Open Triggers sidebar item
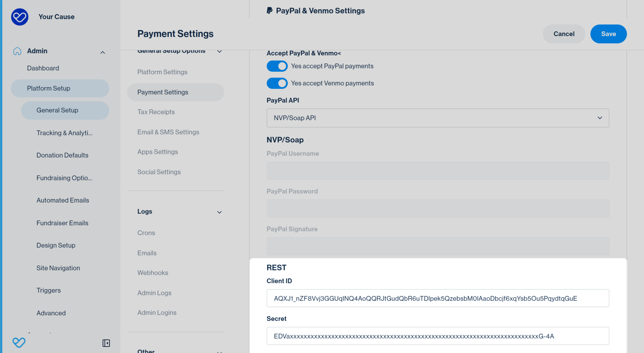Screen dimensions: 644x353 [x=49, y=290]
